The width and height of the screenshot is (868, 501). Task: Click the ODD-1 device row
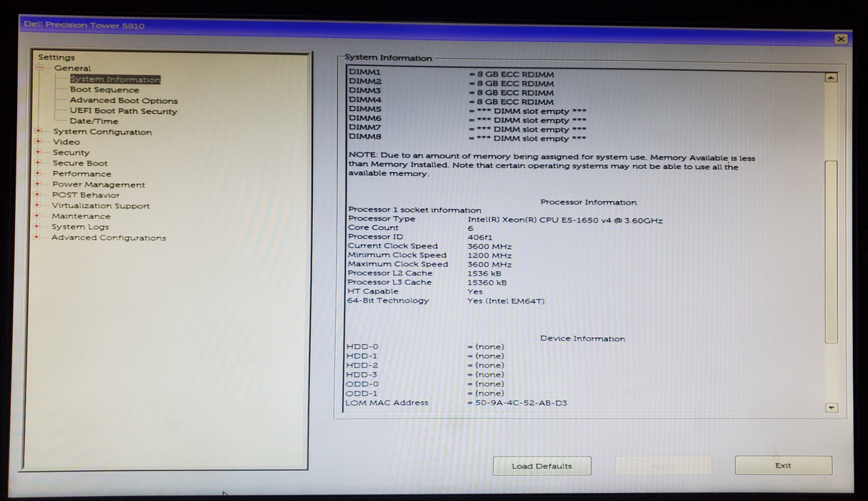click(x=425, y=394)
